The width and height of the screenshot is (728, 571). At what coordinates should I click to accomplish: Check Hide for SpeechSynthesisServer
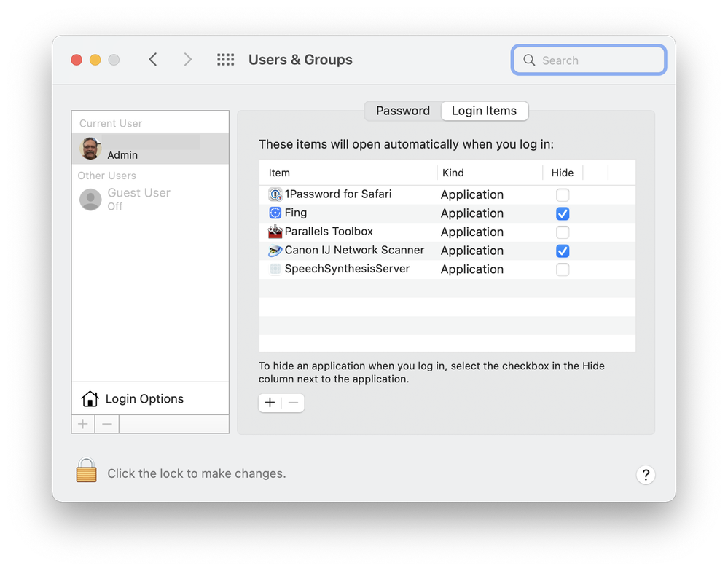tap(563, 269)
